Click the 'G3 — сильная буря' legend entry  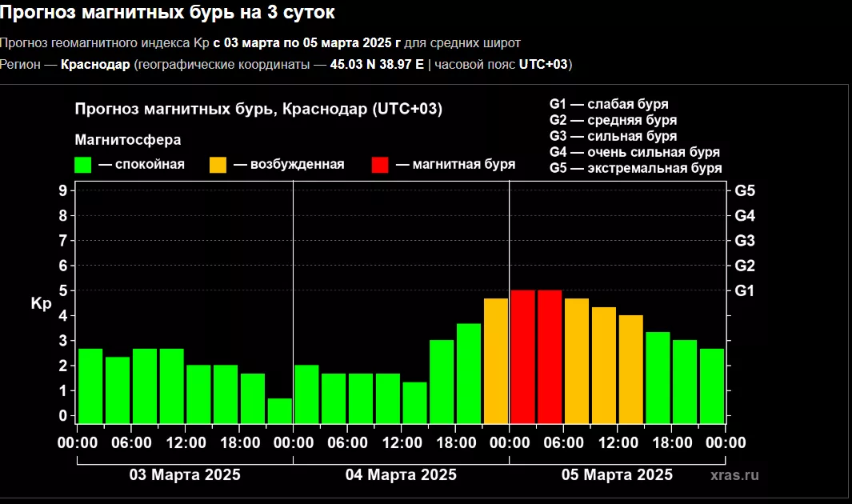click(613, 136)
